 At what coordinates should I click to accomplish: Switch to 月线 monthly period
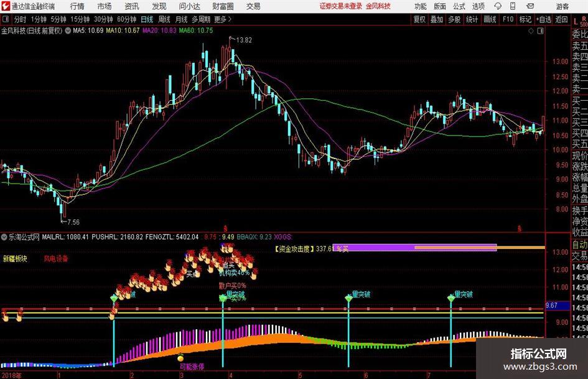pyautogui.click(x=182, y=19)
